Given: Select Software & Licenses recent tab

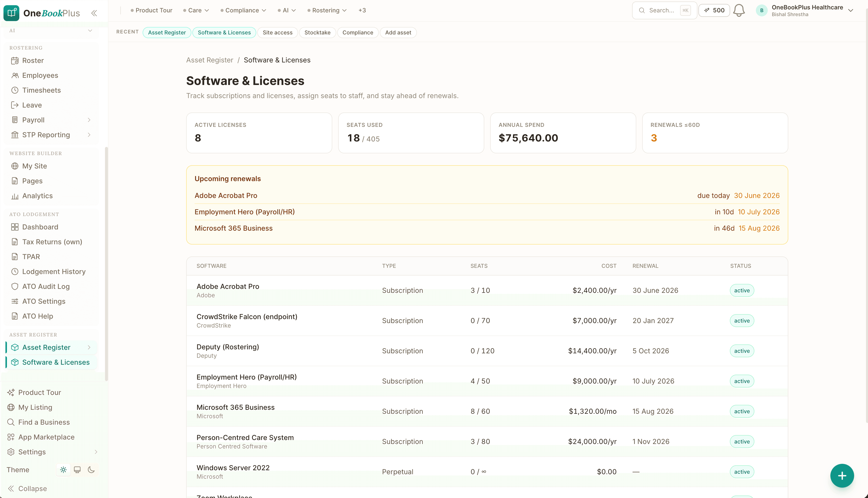Looking at the screenshot, I should 224,32.
